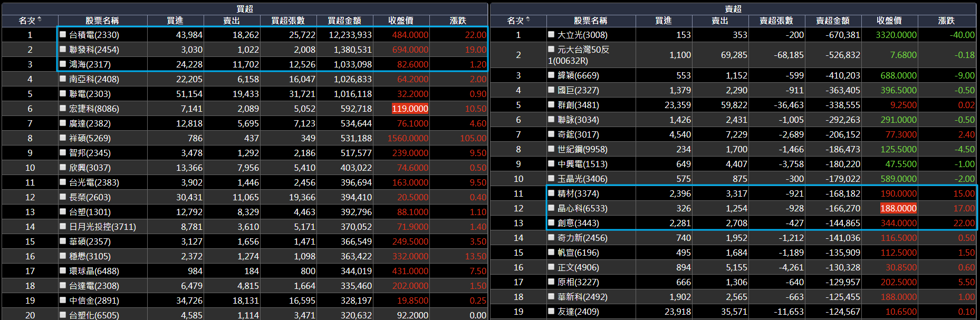Check the box beside 長榮(2603)
The width and height of the screenshot is (980, 320).
point(63,197)
